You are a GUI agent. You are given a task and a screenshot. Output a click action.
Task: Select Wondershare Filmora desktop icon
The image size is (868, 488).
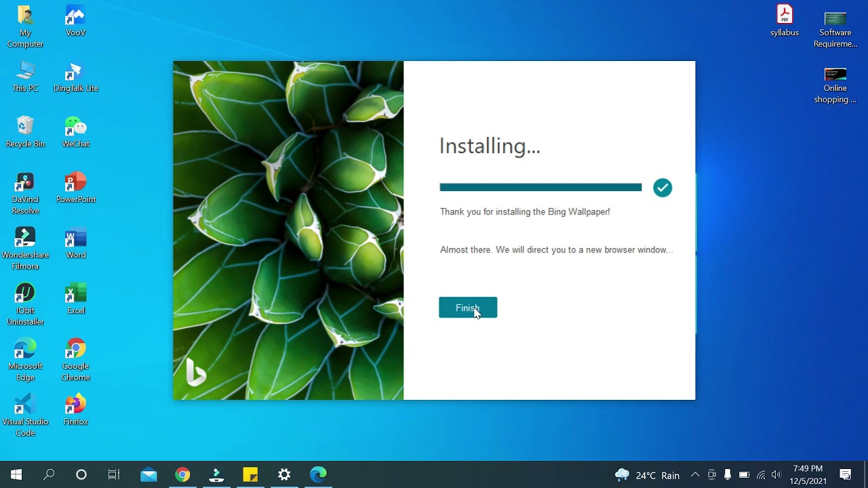[25, 249]
